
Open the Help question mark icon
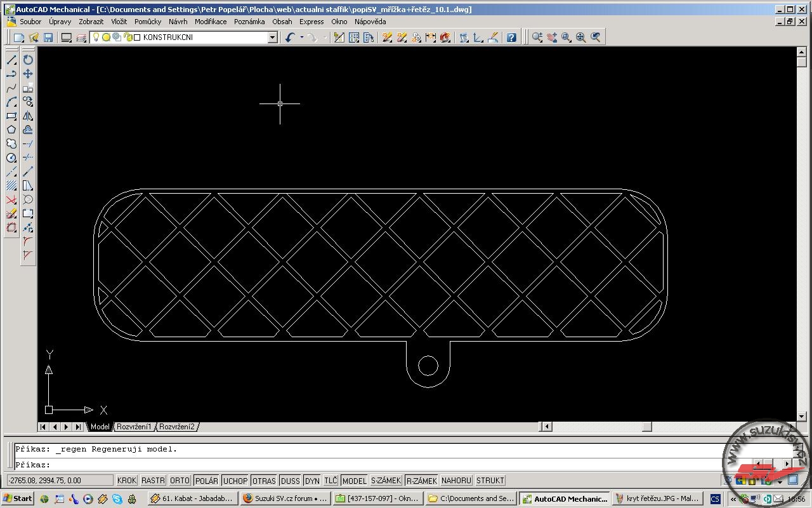point(511,37)
